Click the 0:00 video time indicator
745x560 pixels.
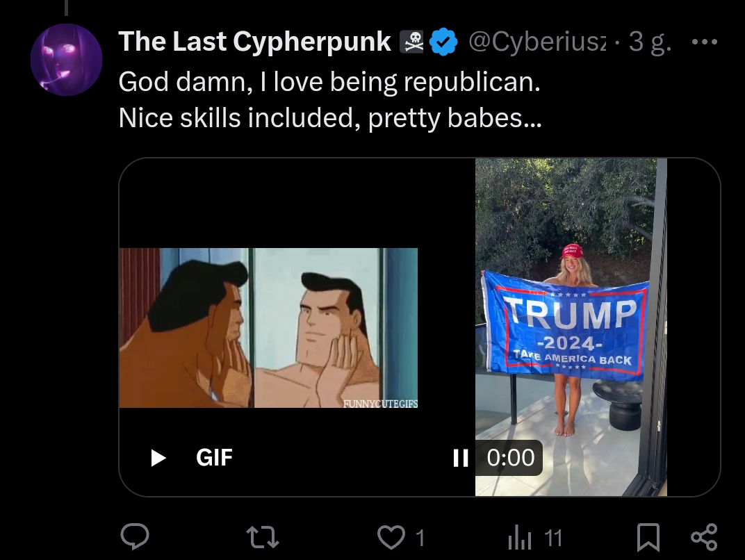(x=511, y=457)
